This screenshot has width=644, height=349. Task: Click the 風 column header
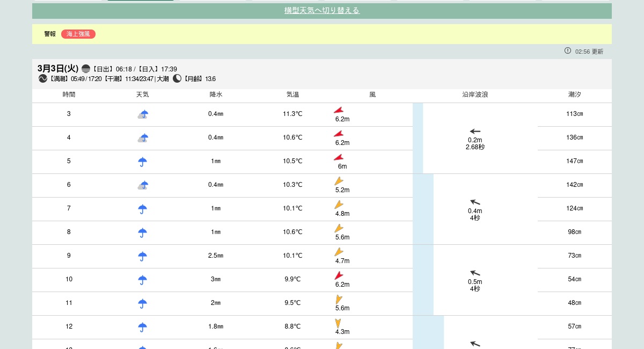click(x=372, y=94)
